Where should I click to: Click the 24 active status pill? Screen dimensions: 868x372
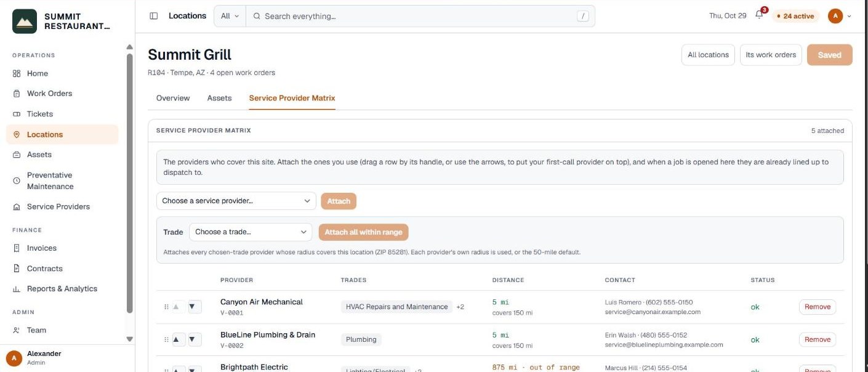pos(795,16)
